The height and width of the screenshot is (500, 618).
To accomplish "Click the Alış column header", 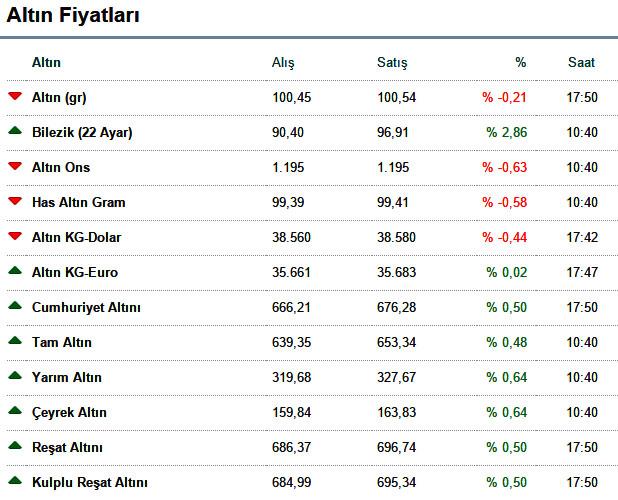I will [x=283, y=63].
